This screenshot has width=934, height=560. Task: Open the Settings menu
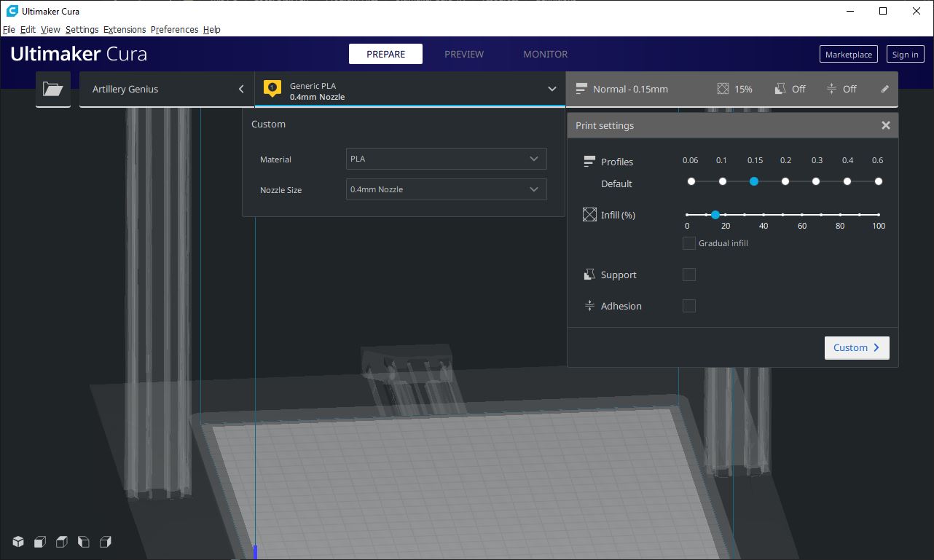[82, 30]
